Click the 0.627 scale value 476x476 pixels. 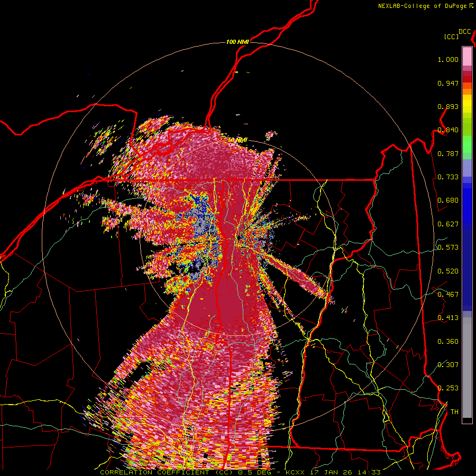(x=448, y=224)
